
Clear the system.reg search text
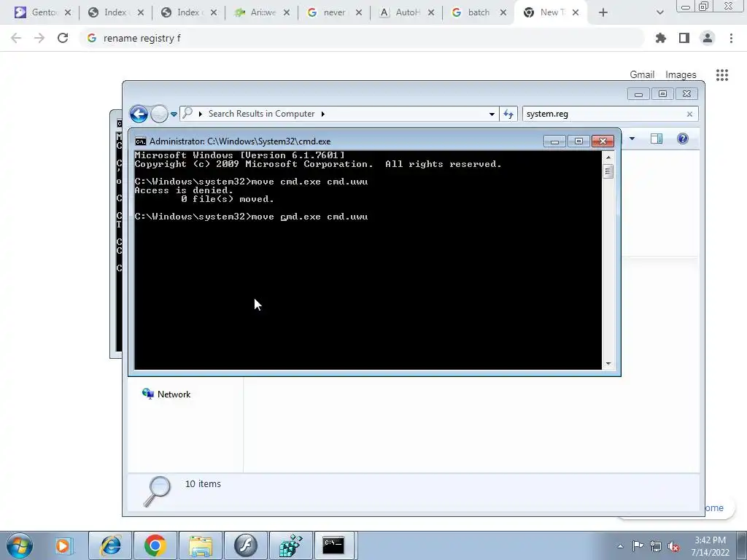click(x=689, y=114)
